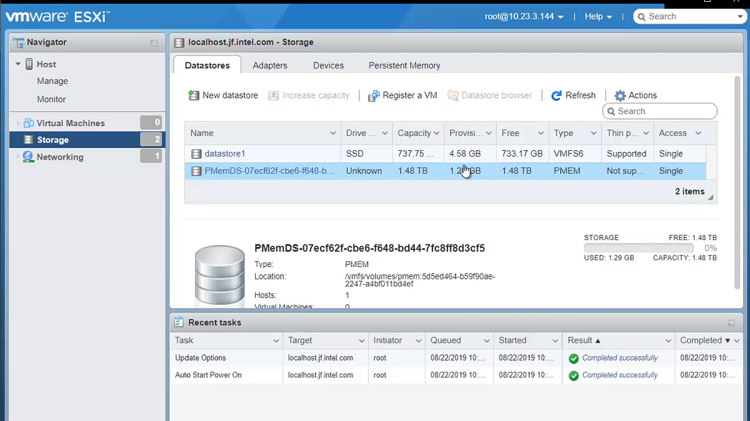Click the large datastore cylinder image
This screenshot has height=421, width=750.
point(220,276)
